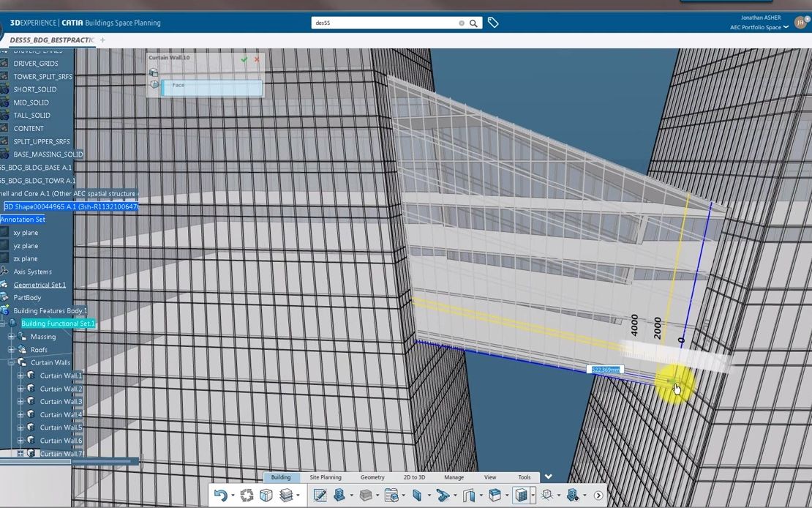The image size is (812, 508).
Task: Select the yz plane item
Action: coord(26,246)
